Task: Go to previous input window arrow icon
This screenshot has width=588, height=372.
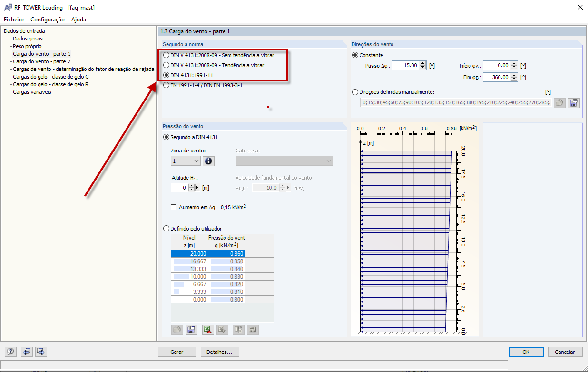Action: click(x=27, y=352)
